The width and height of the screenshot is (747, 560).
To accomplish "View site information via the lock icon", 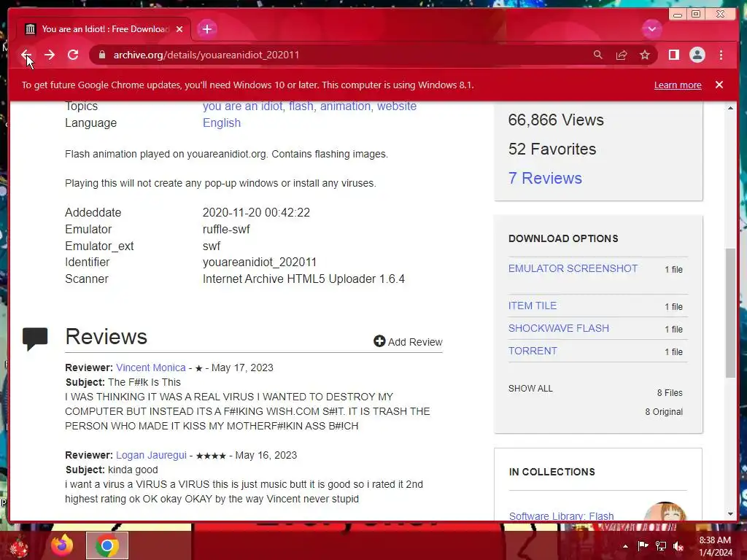I will click(101, 55).
